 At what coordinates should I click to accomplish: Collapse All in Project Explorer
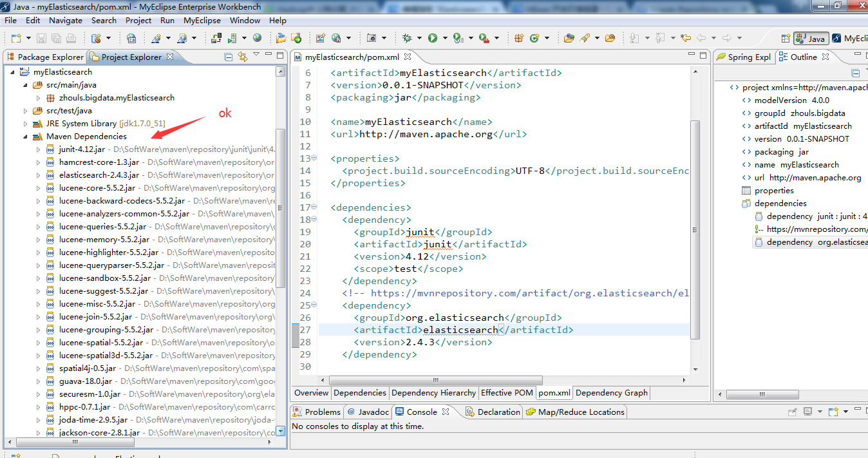pos(229,57)
